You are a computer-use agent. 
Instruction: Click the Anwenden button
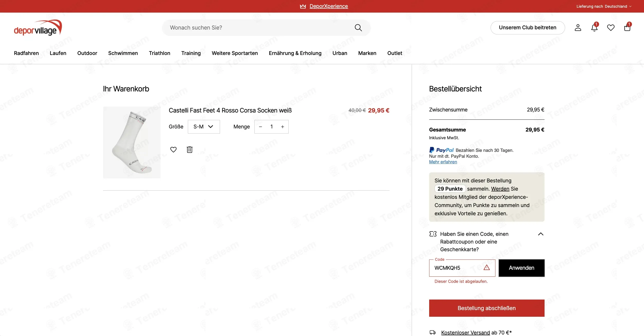point(522,268)
